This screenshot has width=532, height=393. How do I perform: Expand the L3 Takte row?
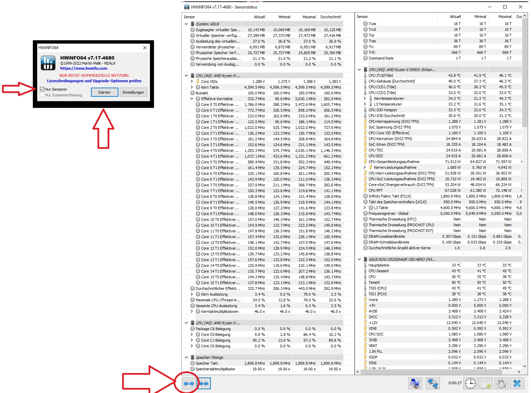coord(365,208)
